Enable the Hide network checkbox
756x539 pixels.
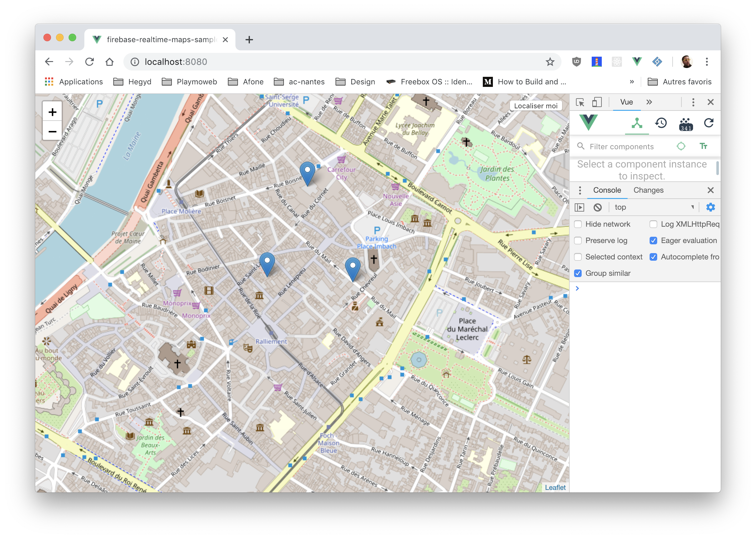pos(578,224)
